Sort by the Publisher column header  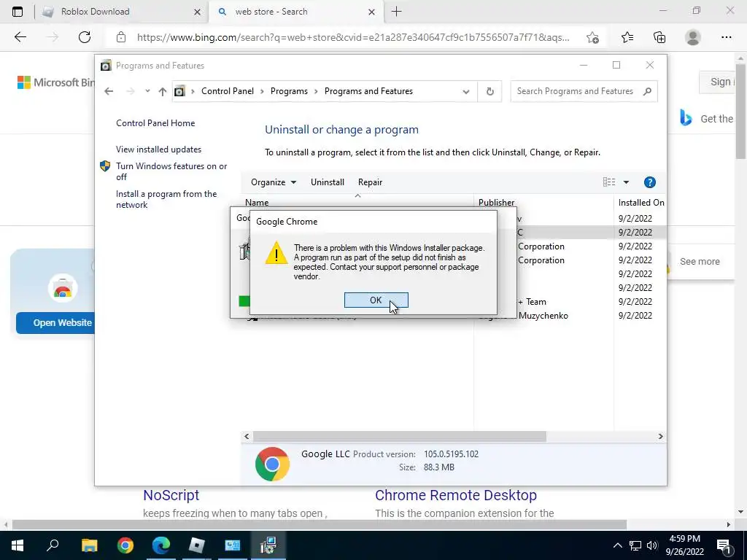496,203
